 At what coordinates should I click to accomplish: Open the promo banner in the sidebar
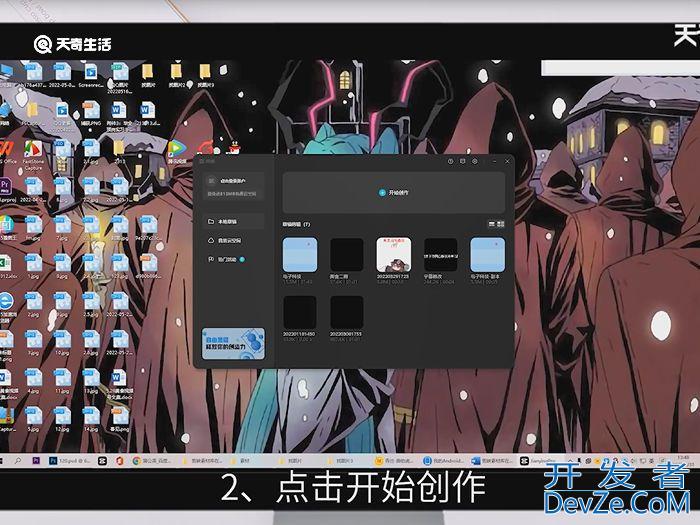point(233,344)
